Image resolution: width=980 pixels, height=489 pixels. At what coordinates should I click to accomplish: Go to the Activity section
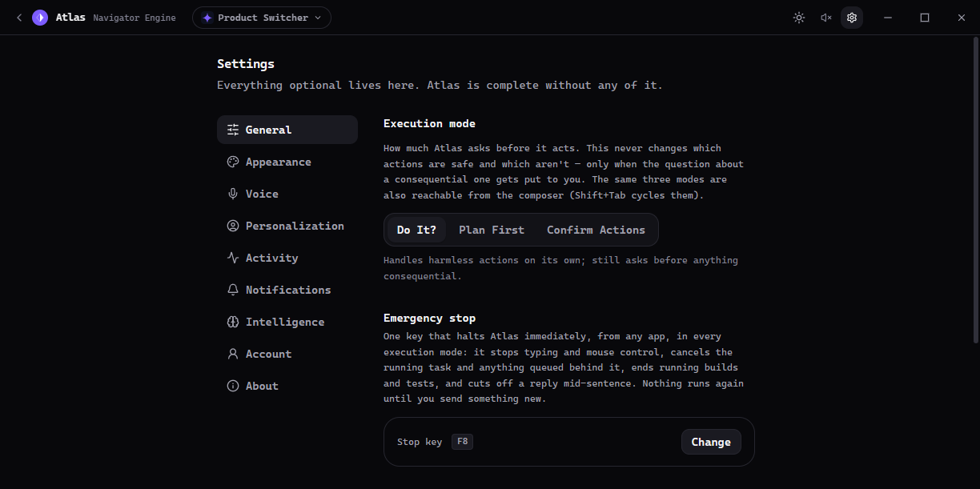287,258
